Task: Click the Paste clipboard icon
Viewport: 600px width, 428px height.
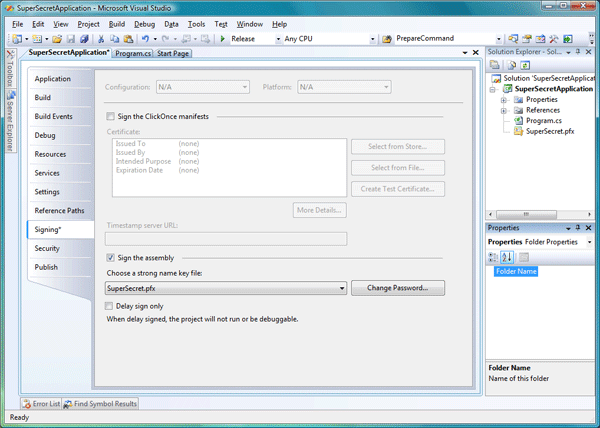Action: tap(128, 39)
